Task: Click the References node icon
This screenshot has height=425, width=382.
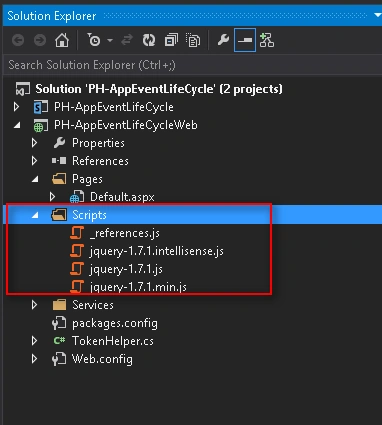Action: (59, 161)
